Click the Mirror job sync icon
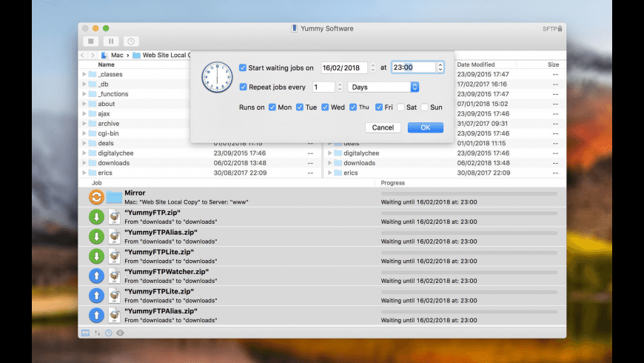The height and width of the screenshot is (363, 644). pos(96,197)
